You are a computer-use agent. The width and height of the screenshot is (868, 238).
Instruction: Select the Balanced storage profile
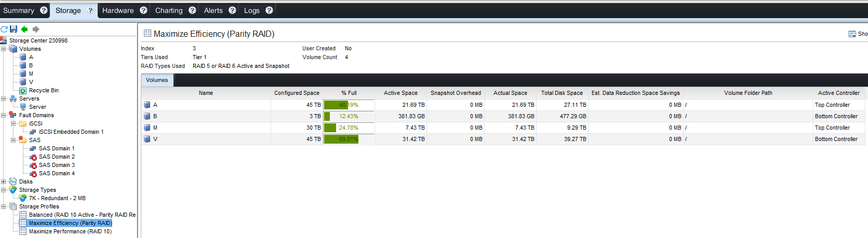click(82, 215)
